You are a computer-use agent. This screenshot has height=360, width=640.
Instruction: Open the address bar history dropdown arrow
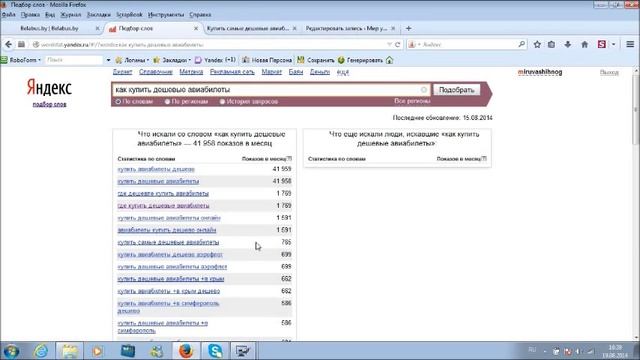tap(389, 44)
